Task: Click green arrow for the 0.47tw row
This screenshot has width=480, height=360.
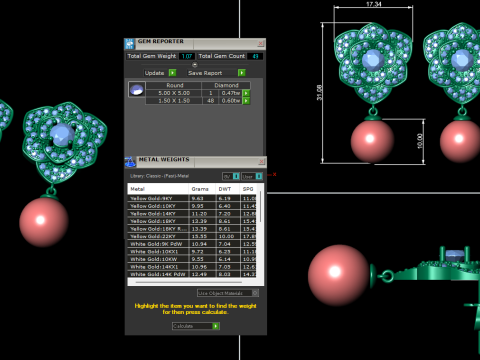Action: 246,93
